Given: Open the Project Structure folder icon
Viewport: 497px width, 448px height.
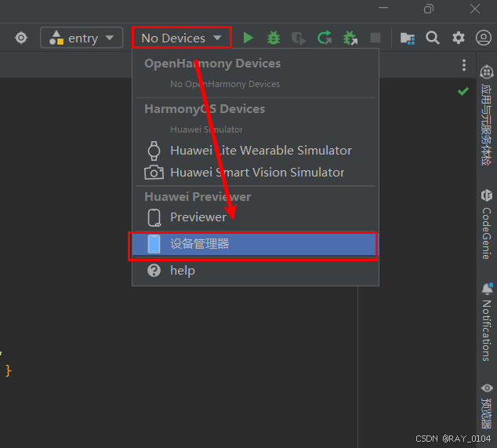Looking at the screenshot, I should click(408, 38).
